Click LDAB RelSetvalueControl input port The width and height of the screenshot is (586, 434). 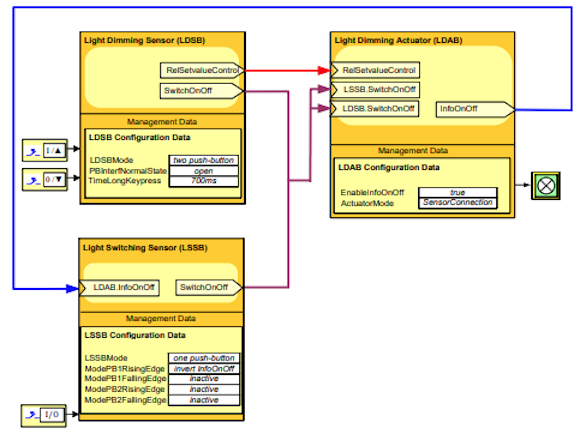coord(375,70)
